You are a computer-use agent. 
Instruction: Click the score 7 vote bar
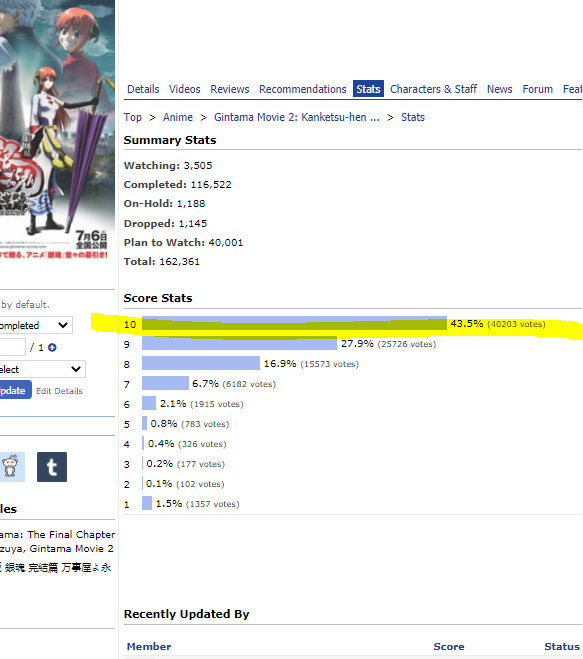(x=165, y=383)
